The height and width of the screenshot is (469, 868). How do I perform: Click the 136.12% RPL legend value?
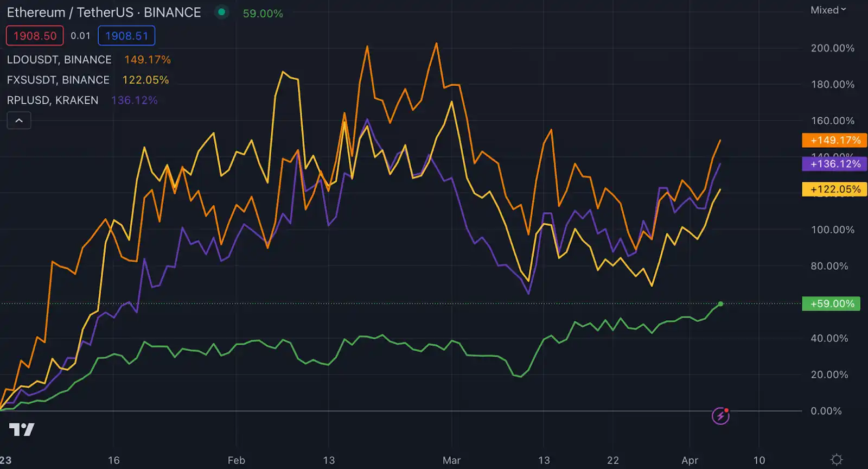click(135, 100)
